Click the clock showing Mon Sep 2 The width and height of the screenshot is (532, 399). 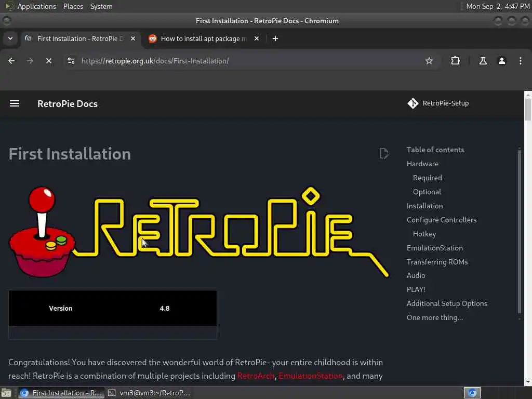[498, 6]
